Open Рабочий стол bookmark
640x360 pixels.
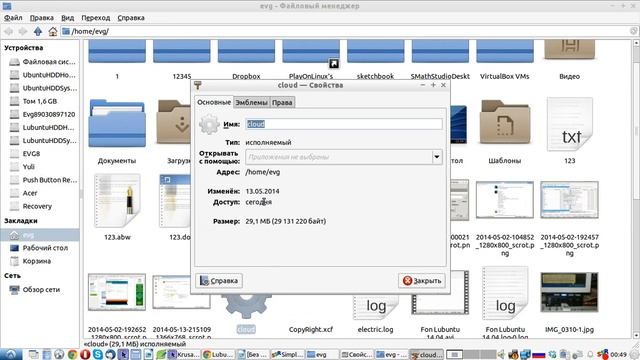40,248
